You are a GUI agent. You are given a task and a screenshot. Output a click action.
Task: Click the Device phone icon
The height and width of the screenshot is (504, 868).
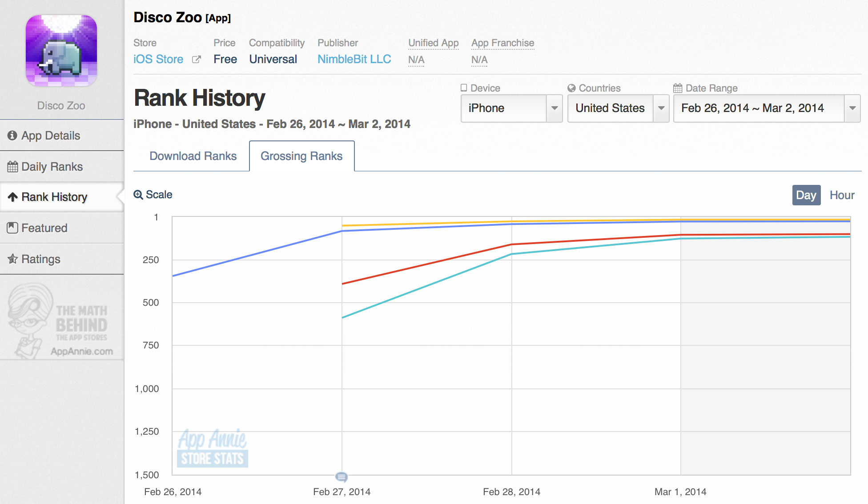coord(464,88)
